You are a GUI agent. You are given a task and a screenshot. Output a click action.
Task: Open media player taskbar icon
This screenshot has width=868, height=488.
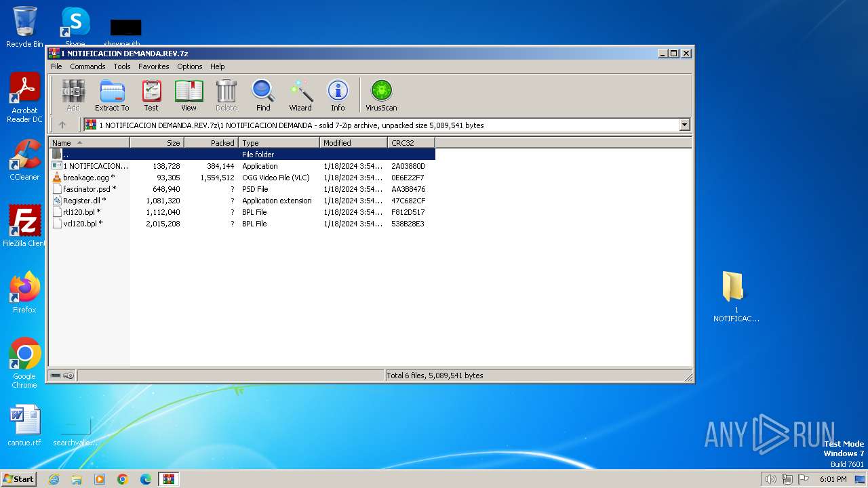[x=100, y=479]
